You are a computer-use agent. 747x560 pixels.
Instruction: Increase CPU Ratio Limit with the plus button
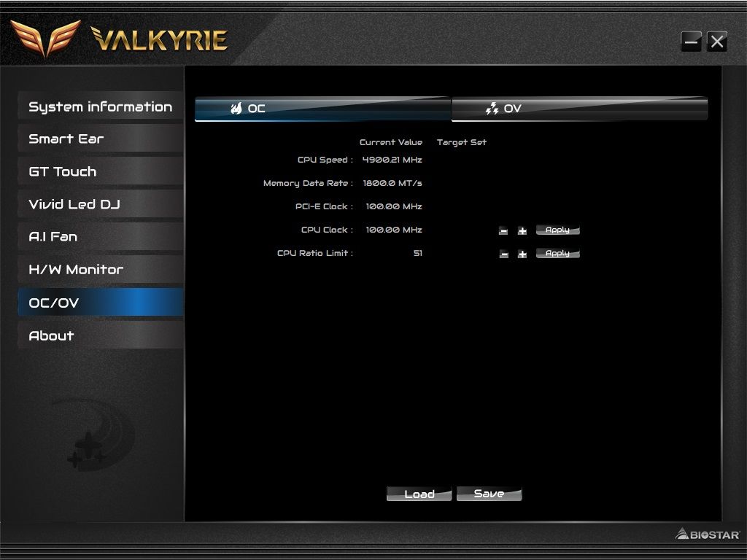pos(522,254)
